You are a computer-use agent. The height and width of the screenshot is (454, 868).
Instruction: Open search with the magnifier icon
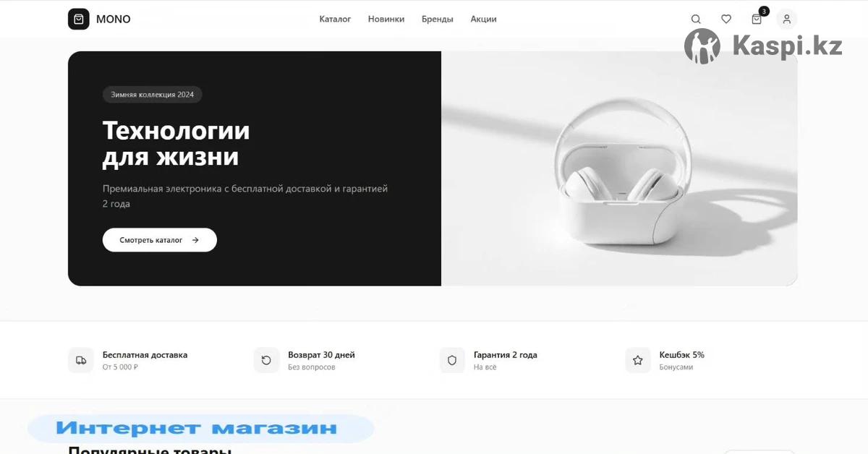[696, 20]
